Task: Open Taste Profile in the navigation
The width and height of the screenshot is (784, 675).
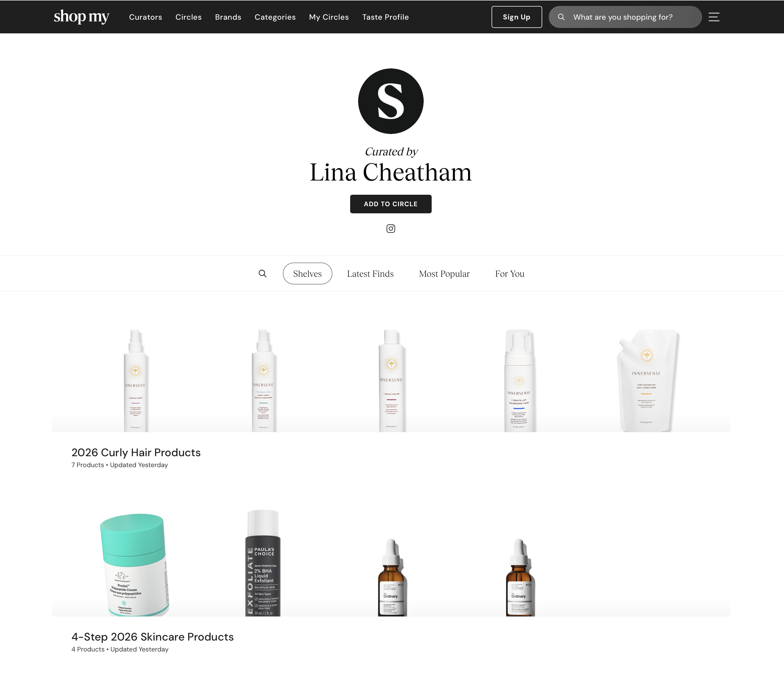Action: (x=385, y=17)
